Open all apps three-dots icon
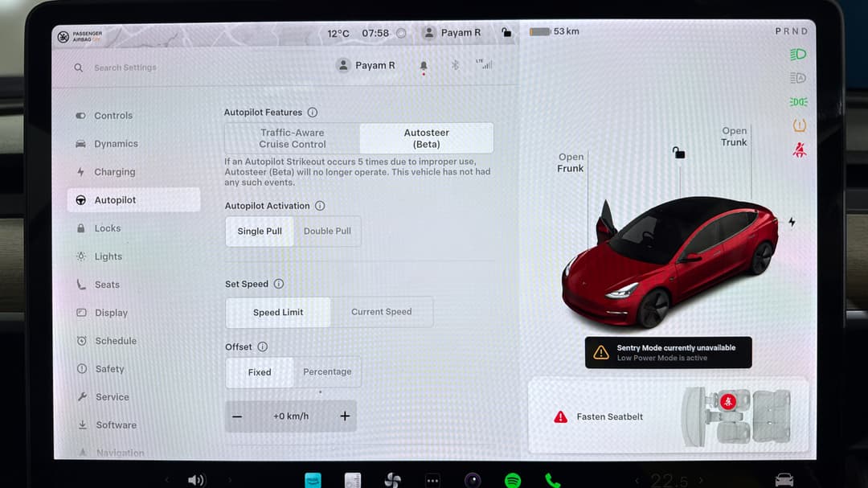Screen dimensions: 868x488 point(432,480)
